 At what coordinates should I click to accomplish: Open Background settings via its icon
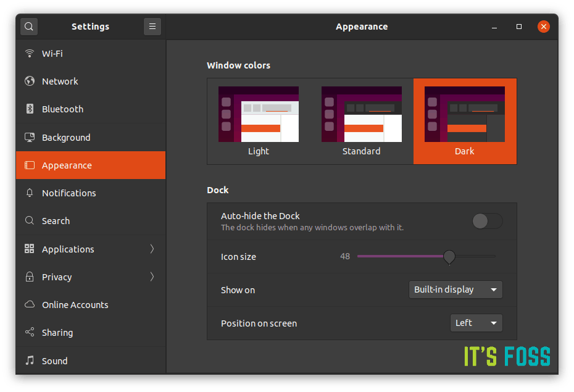[x=29, y=137]
